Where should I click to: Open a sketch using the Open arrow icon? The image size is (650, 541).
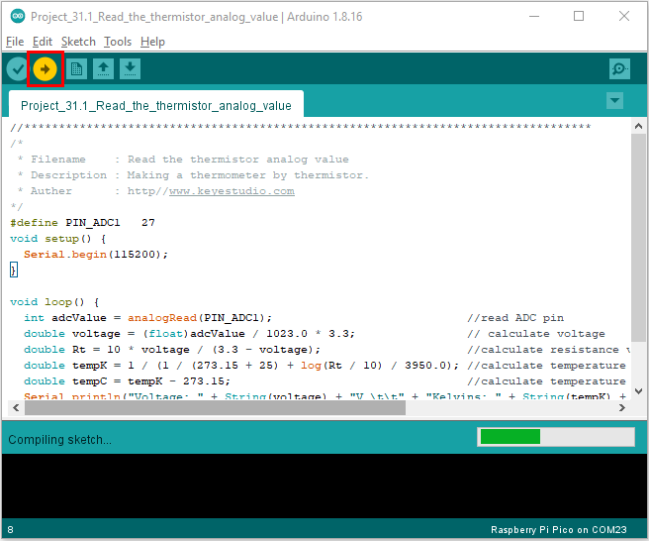(103, 69)
